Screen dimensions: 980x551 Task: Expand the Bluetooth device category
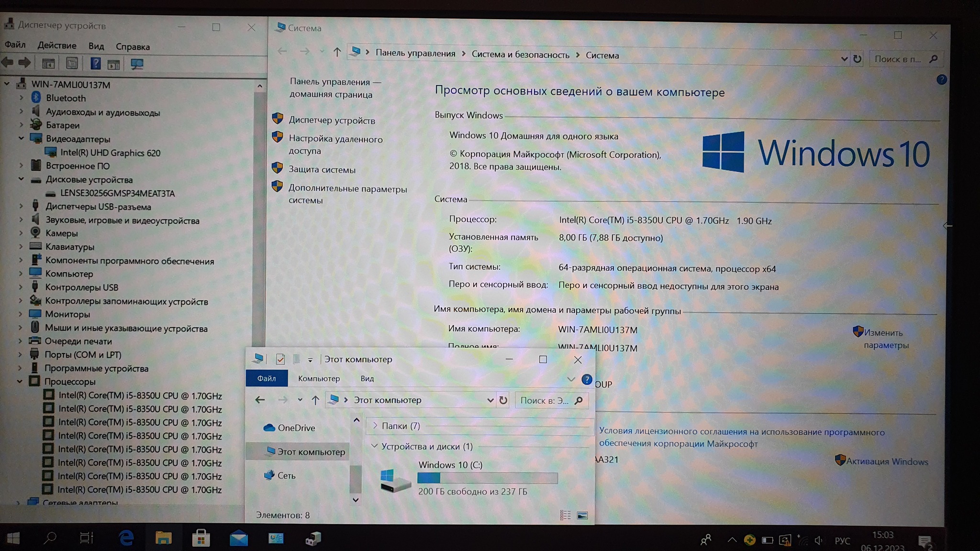(x=21, y=98)
